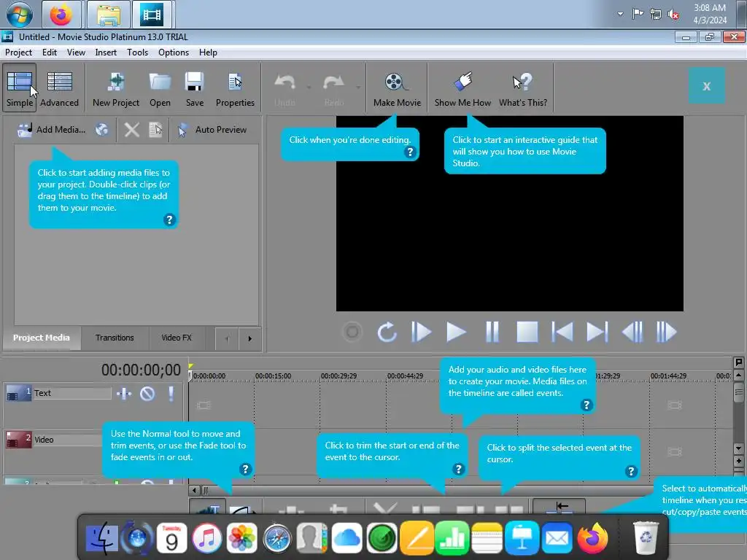Open the Options menu

pyautogui.click(x=174, y=52)
